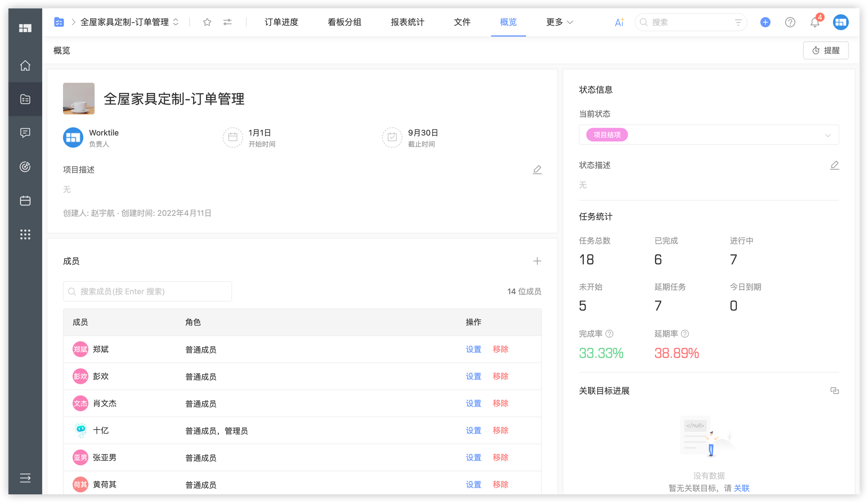
Task: Open the goals target icon in sidebar
Action: click(x=25, y=167)
